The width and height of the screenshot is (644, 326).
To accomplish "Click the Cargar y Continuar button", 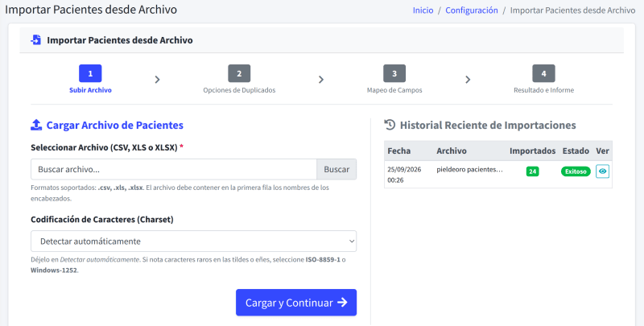I will click(x=296, y=303).
